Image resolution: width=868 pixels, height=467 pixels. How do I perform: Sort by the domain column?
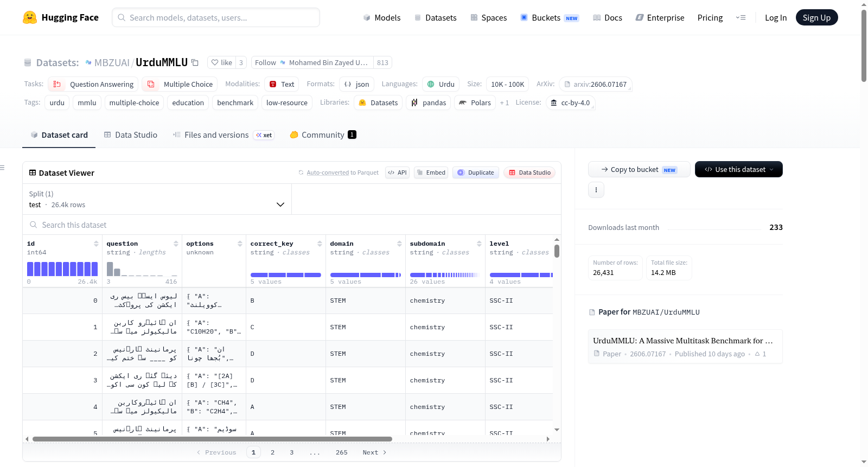[x=399, y=244]
